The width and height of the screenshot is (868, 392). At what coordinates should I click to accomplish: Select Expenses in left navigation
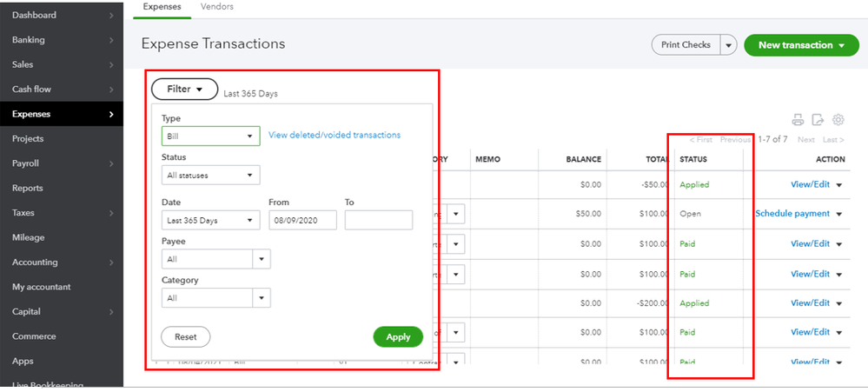point(62,114)
